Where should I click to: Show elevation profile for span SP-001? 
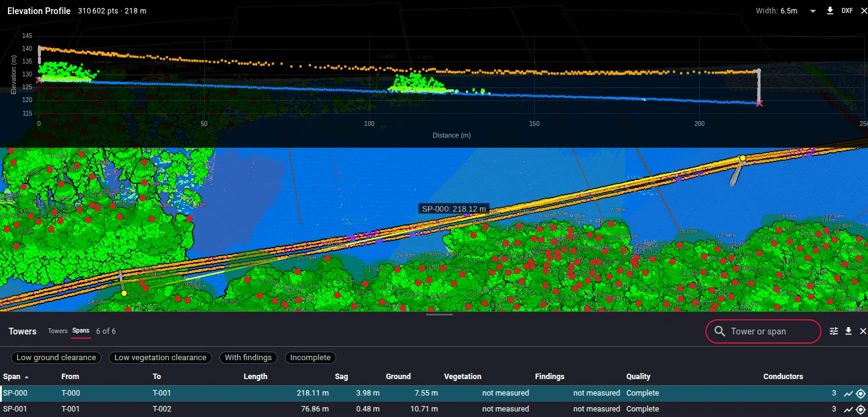(x=848, y=410)
